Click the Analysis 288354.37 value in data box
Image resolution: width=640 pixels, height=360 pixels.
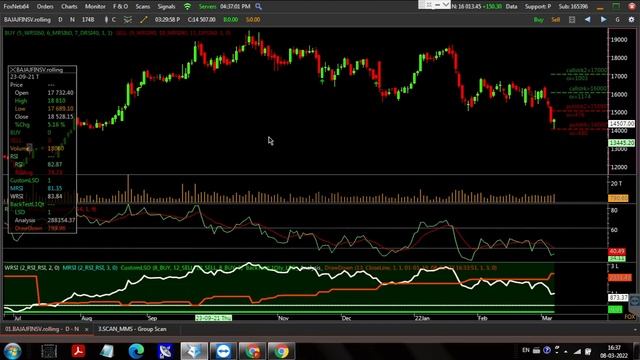[61, 220]
